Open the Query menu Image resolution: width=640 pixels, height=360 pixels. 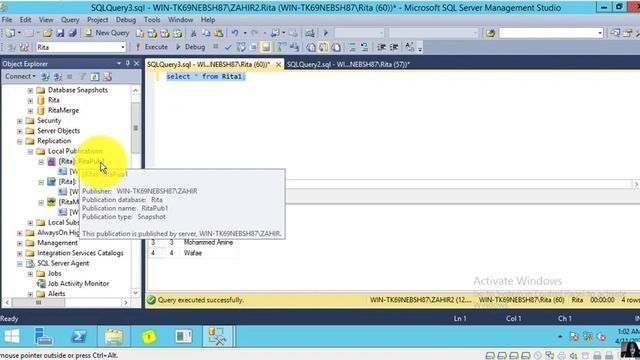pyautogui.click(x=70, y=20)
